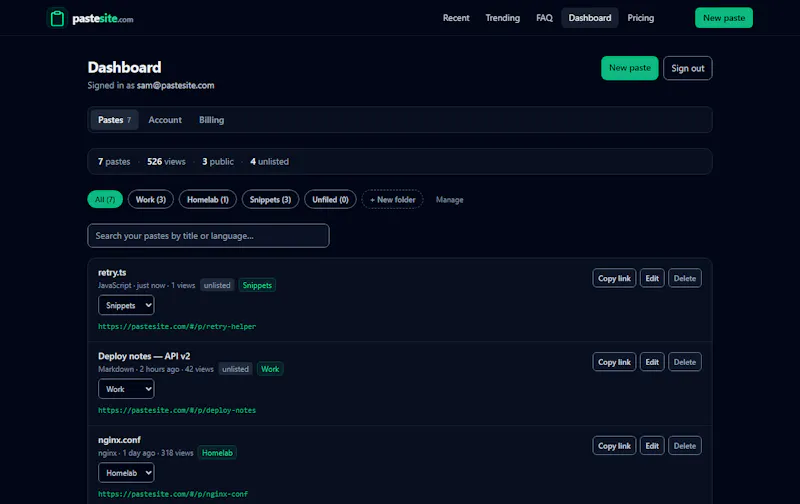Click the unlisted badge on Deploy notes
Image resolution: width=800 pixels, height=504 pixels.
pos(235,369)
